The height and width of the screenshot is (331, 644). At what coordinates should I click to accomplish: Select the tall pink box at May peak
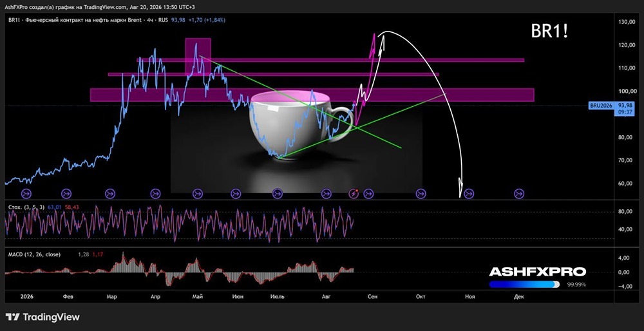(x=198, y=57)
